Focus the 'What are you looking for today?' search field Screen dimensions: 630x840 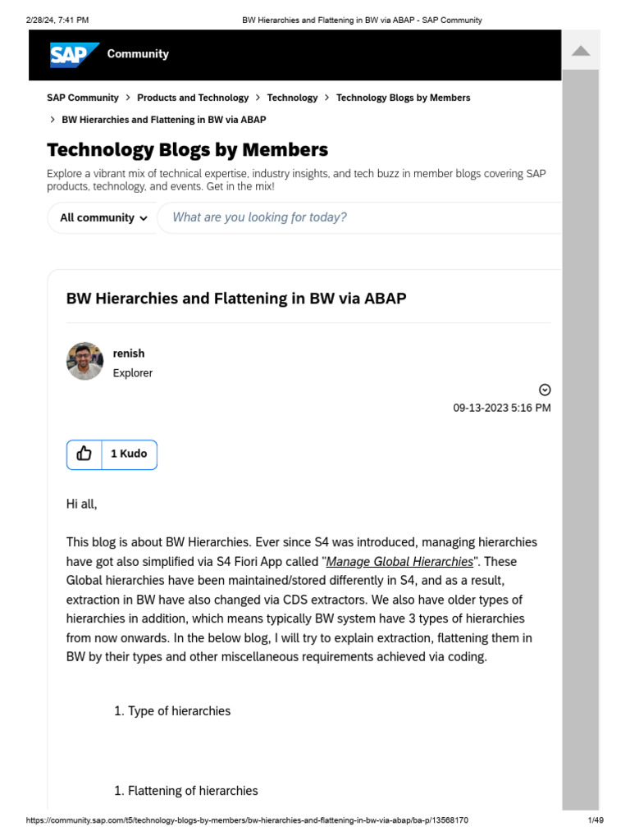[360, 217]
